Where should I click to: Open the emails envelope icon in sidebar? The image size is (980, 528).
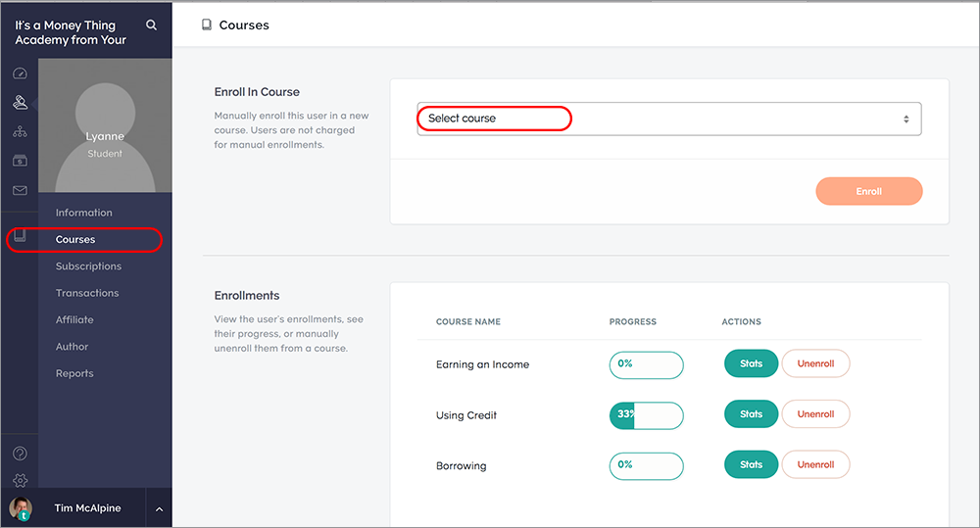click(20, 191)
